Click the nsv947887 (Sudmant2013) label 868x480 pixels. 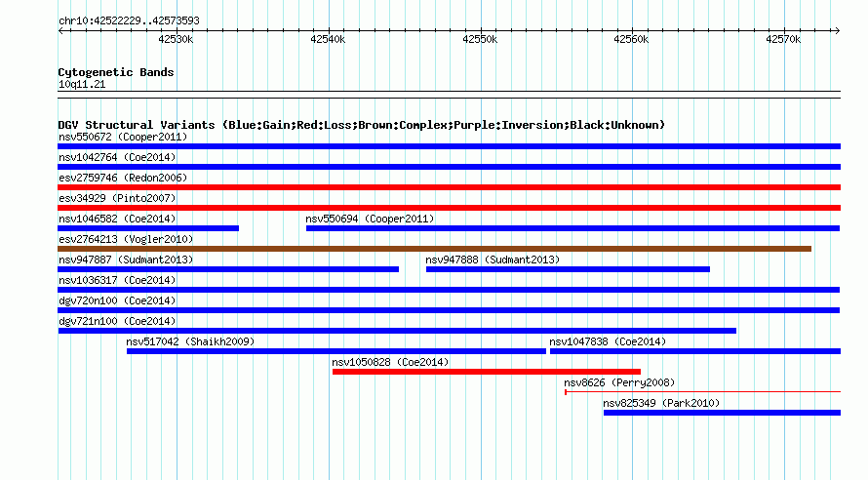point(126,260)
